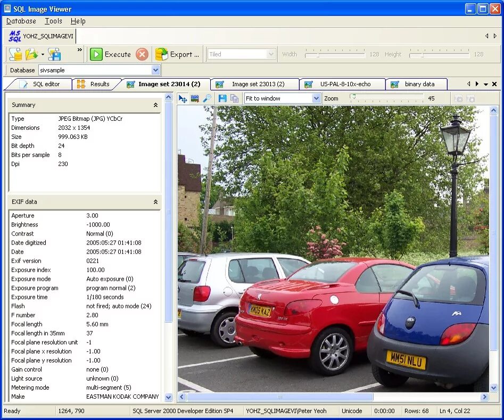Click the Execute button label
The width and height of the screenshot is (504, 420).
coord(118,54)
